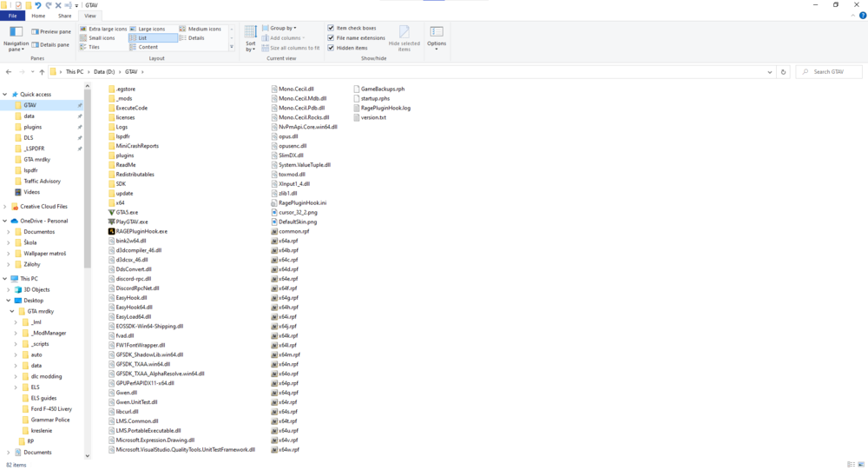Select the lspdfr folder in file list
The image size is (868, 470).
[x=119, y=136]
